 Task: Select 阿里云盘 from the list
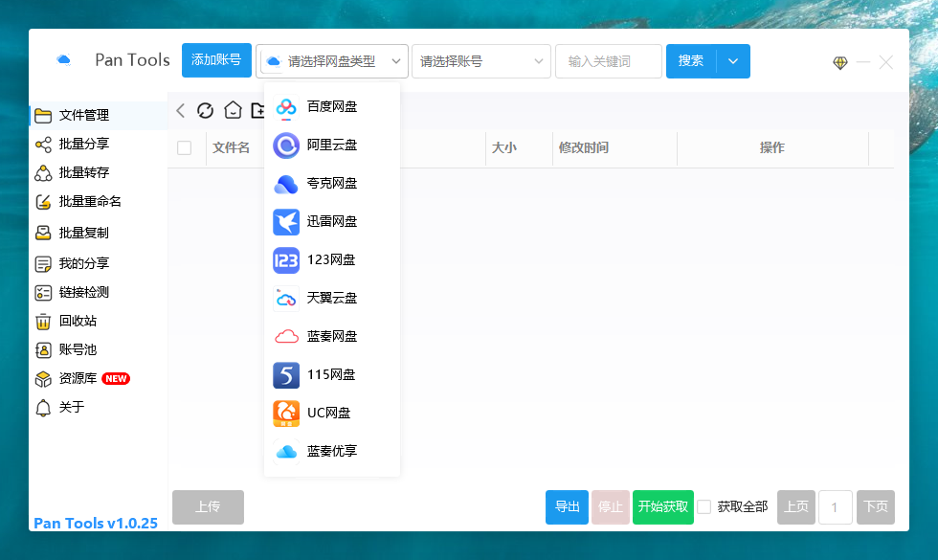[x=332, y=146]
